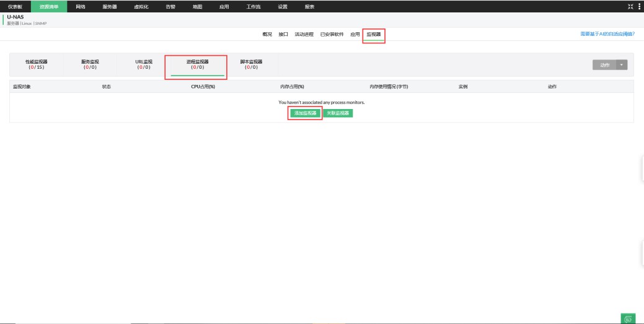Click the 关联监视器 button

coord(339,113)
